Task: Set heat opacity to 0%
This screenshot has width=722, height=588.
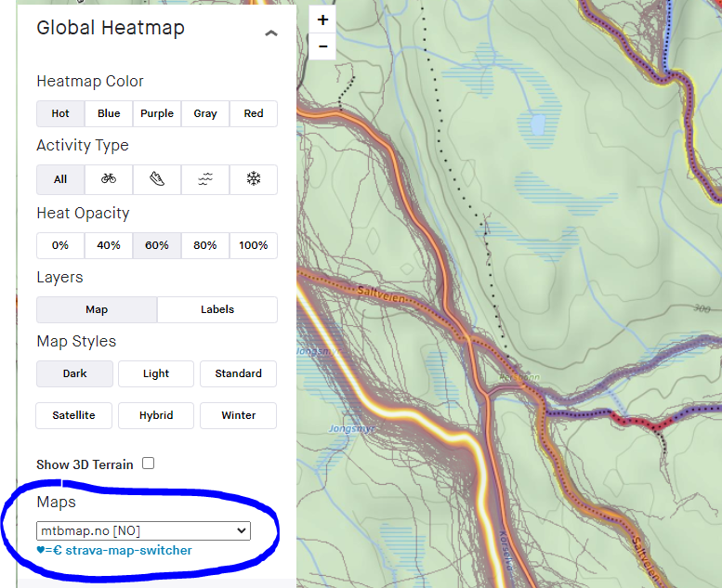Action: click(x=60, y=245)
